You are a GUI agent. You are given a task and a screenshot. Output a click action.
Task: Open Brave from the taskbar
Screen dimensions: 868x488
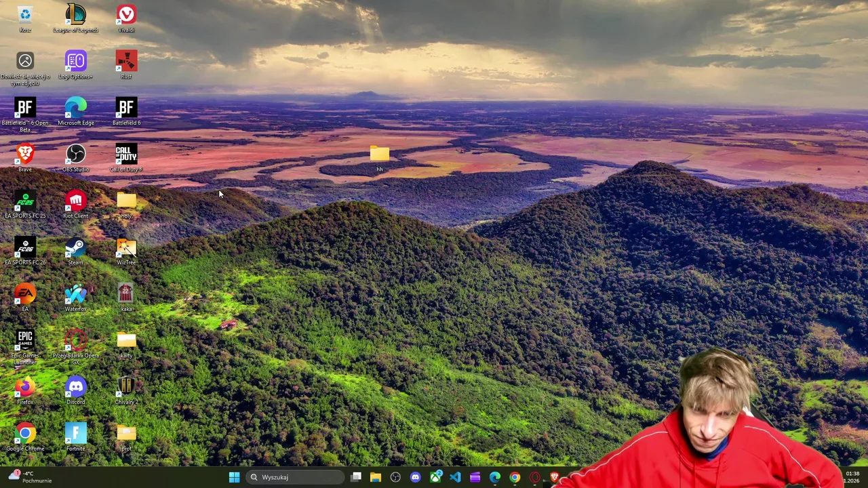[555, 477]
